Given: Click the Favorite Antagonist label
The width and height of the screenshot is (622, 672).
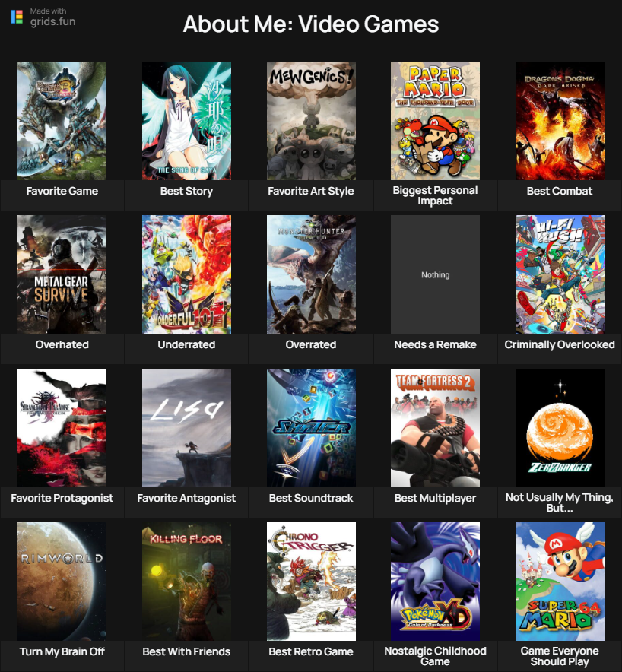Looking at the screenshot, I should pos(186,498).
